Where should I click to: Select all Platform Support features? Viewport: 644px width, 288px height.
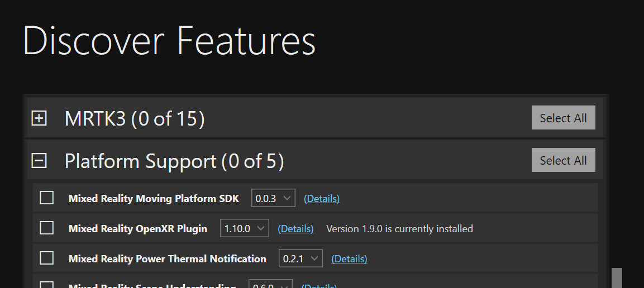point(563,160)
